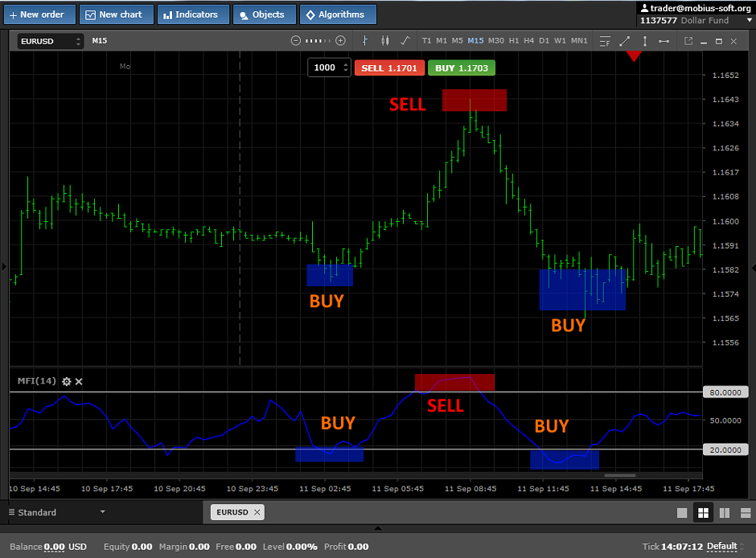Switch to four-chart grid layout

(704, 513)
